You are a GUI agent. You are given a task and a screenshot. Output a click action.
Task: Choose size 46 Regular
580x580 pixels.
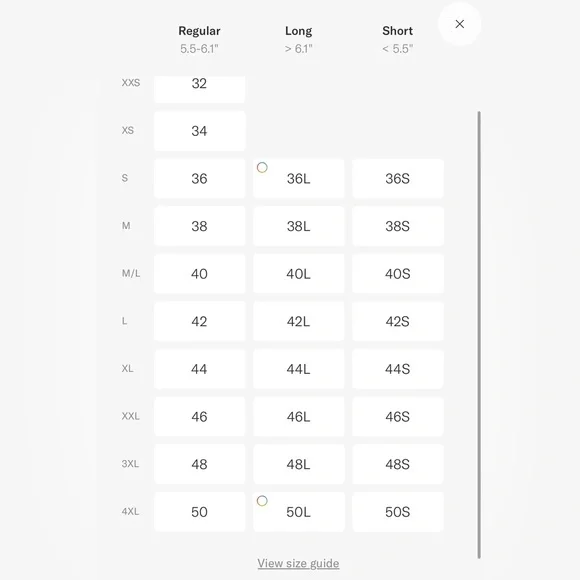[199, 417]
